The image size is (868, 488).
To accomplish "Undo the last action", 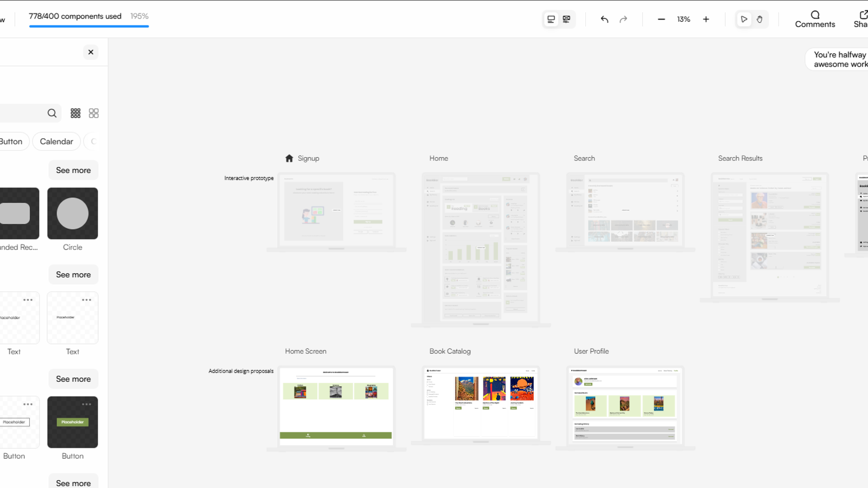I will [x=604, y=19].
